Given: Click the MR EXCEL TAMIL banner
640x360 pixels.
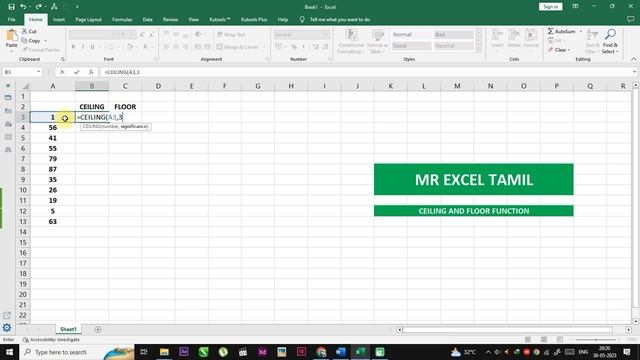Looking at the screenshot, I should click(x=473, y=180).
